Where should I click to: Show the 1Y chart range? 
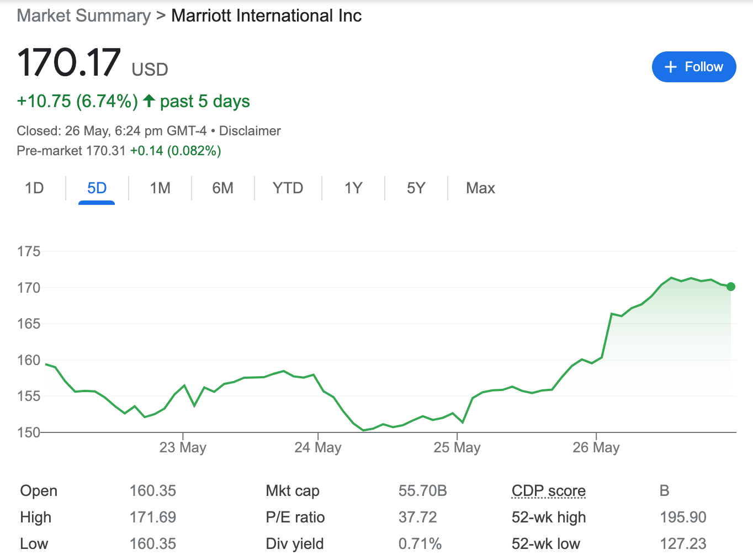pyautogui.click(x=353, y=188)
